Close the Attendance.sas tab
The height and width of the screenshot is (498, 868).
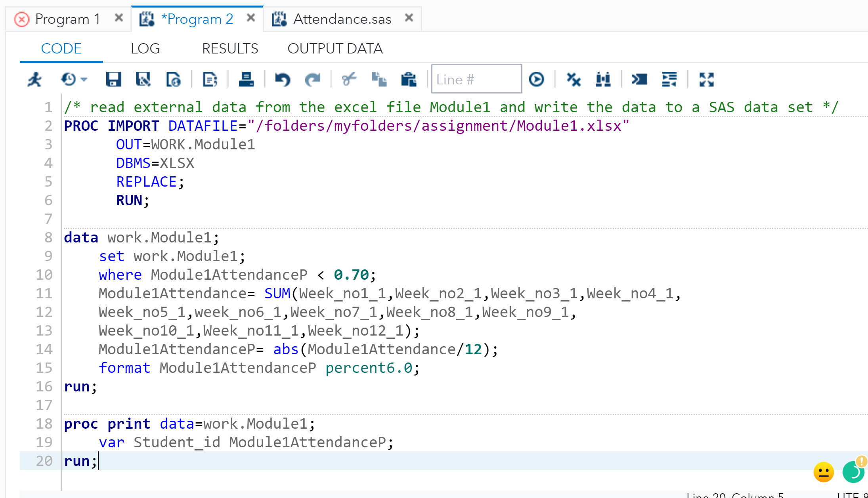coord(409,17)
